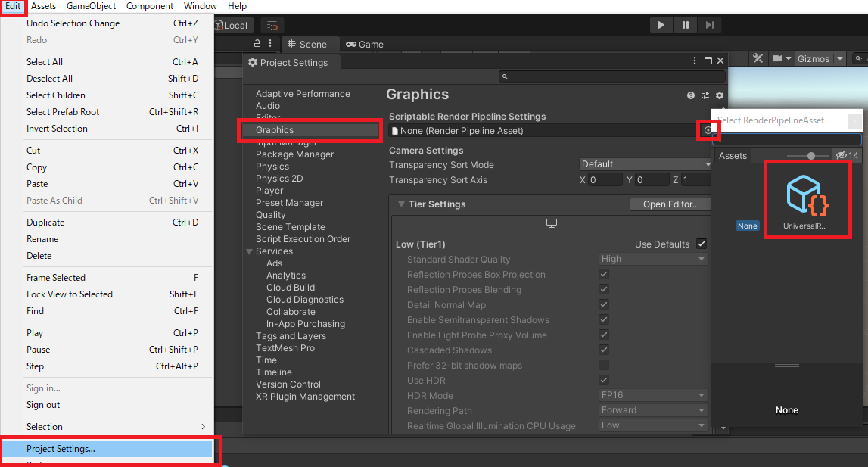Viewport: 868px width, 467px height.
Task: Toggle Enable Semitransparent Shadows checkbox
Action: pyautogui.click(x=604, y=319)
